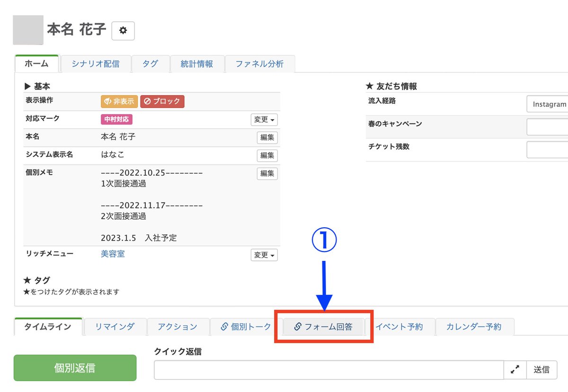This screenshot has height=392, width=568.
Task: Hide this friend using the 非表示 eye icon
Action: [x=119, y=101]
